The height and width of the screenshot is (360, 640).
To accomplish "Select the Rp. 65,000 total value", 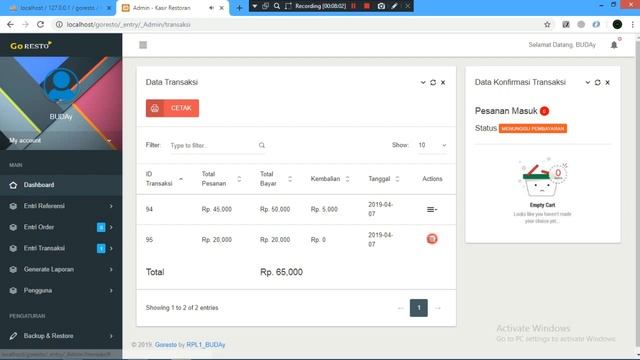I will click(281, 272).
